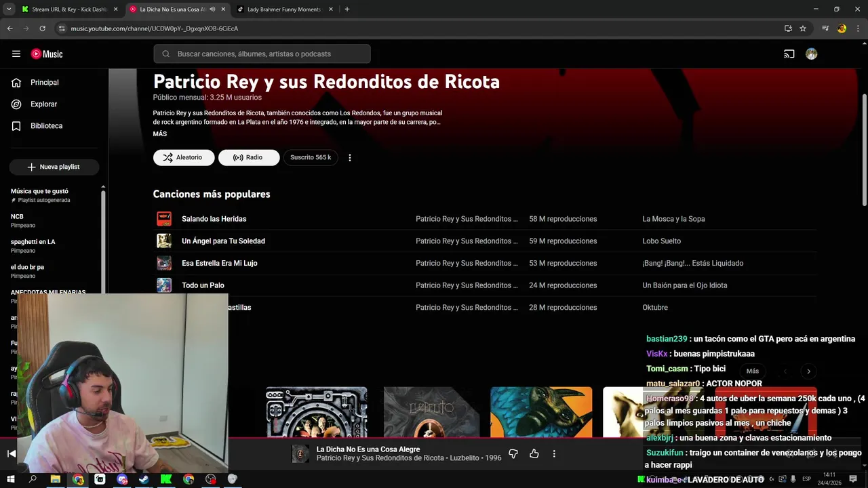Open the Cast to device icon
The width and height of the screenshot is (868, 488).
pos(789,54)
